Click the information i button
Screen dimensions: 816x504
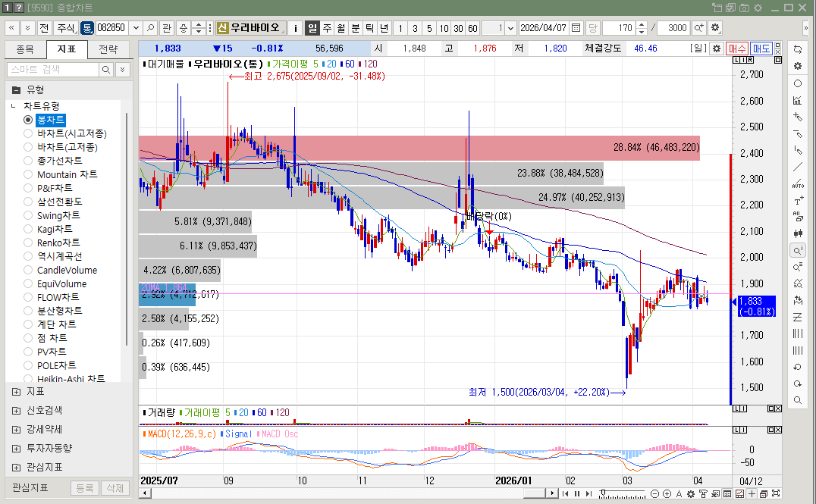pos(296,27)
